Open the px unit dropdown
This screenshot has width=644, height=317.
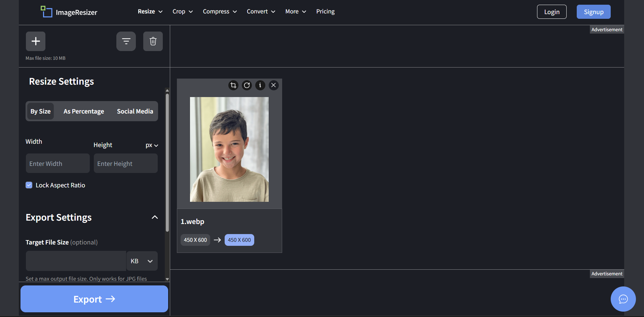pos(152,145)
